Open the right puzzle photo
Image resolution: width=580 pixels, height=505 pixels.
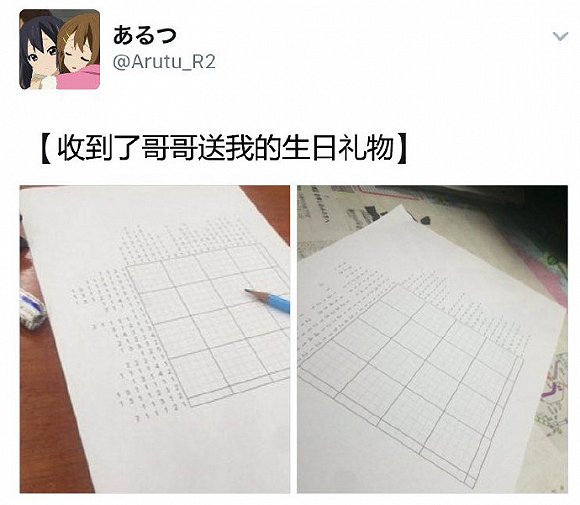(x=432, y=339)
